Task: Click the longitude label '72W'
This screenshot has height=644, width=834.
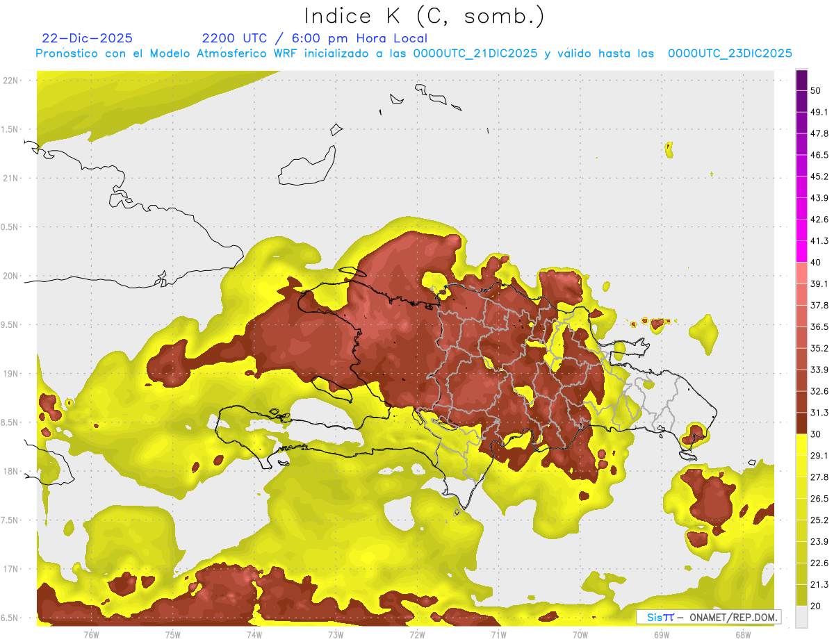Action: click(x=417, y=634)
